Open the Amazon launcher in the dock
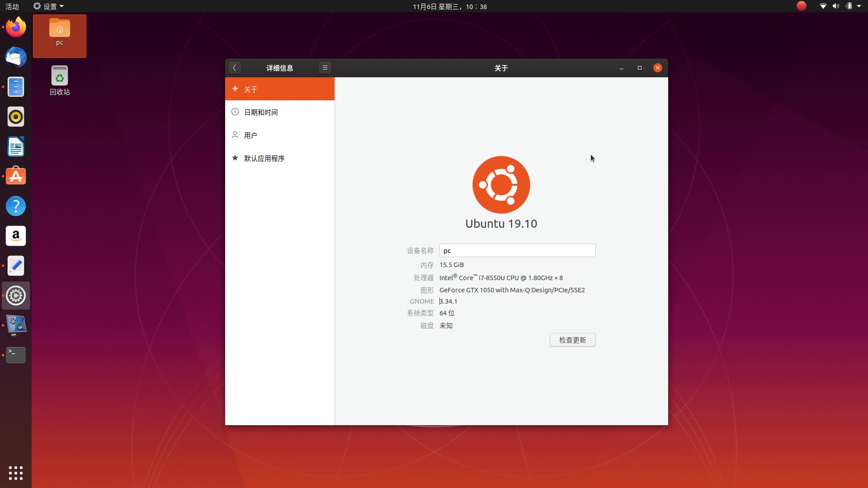This screenshot has height=488, width=868. pyautogui.click(x=16, y=236)
